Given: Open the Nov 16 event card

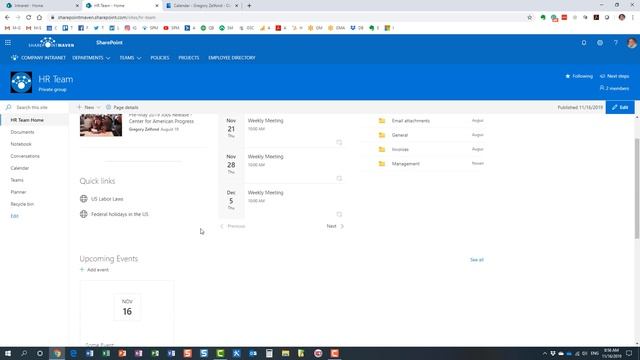Looking at the screenshot, I should 127,312.
